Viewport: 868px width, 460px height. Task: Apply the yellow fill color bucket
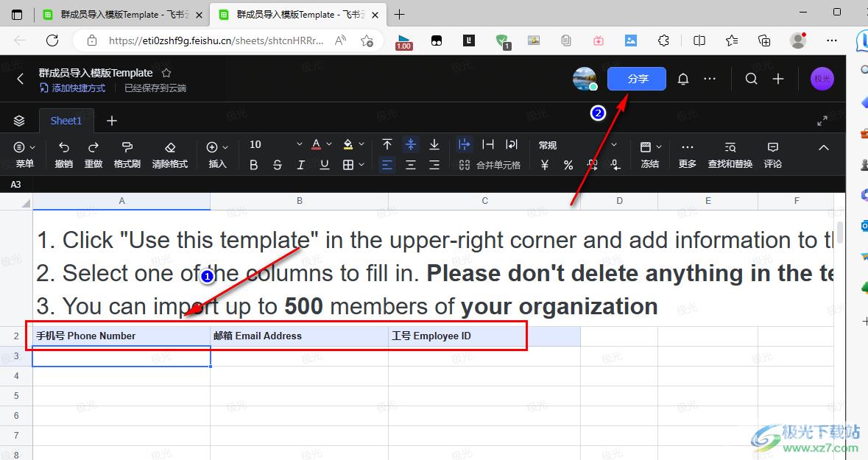(348, 144)
